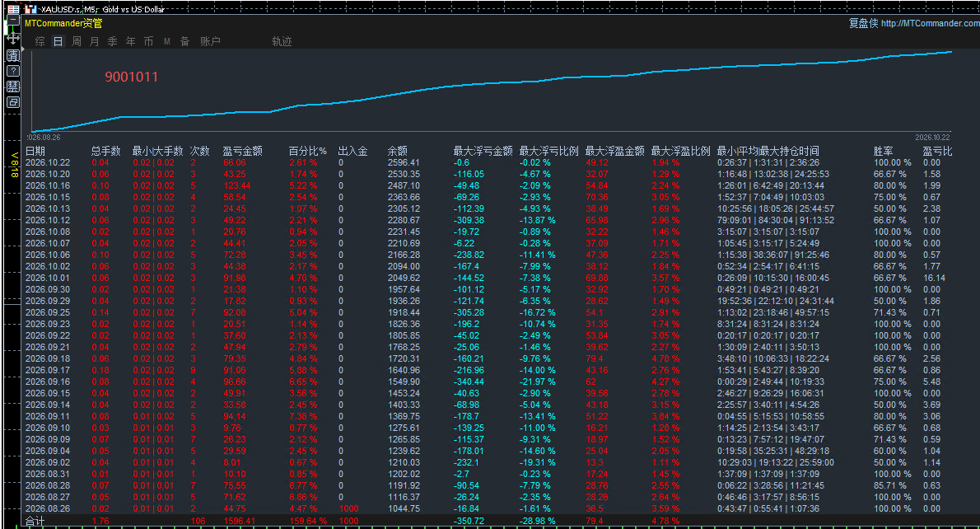980x529 pixels.
Task: Click the overlapping windows restore icon
Action: [13, 102]
